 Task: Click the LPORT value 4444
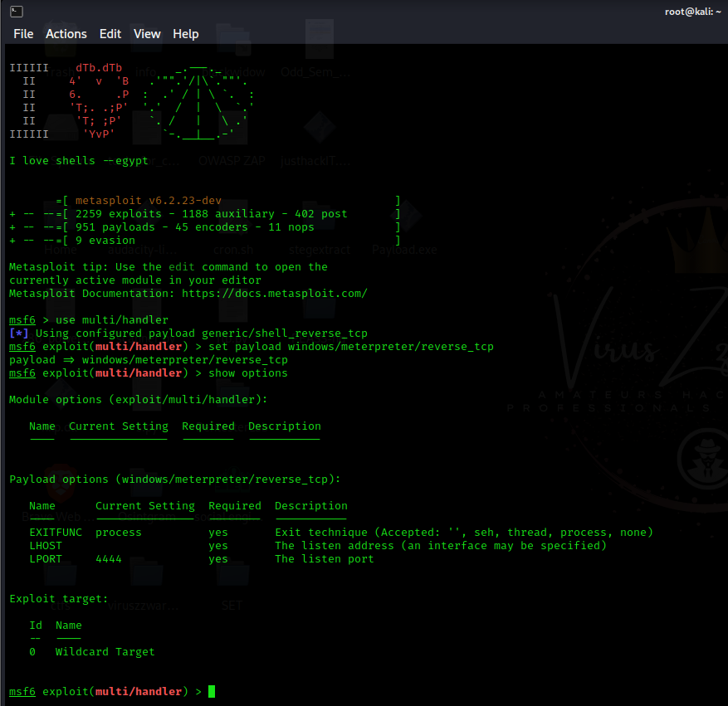click(109, 559)
